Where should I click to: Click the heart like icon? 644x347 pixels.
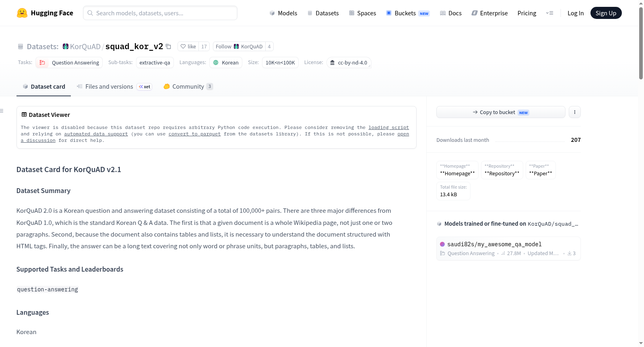click(x=183, y=46)
